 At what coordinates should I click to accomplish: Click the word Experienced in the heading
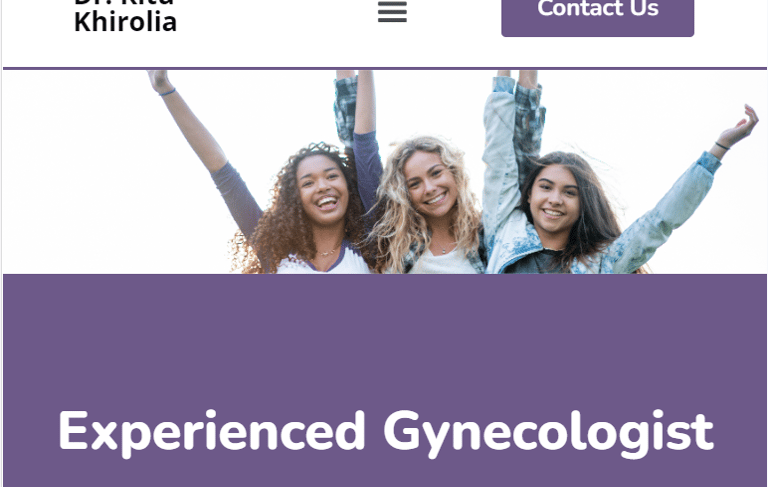[x=212, y=433]
